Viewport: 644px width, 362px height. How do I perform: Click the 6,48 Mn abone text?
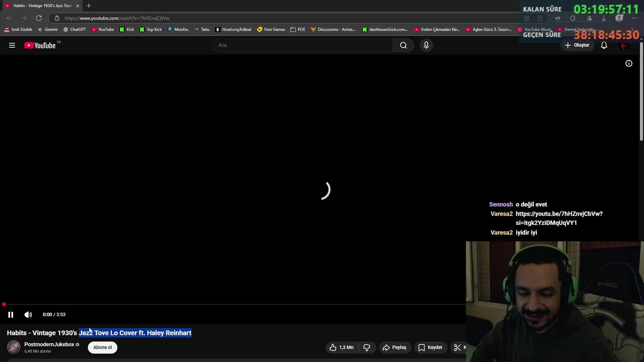pyautogui.click(x=38, y=351)
